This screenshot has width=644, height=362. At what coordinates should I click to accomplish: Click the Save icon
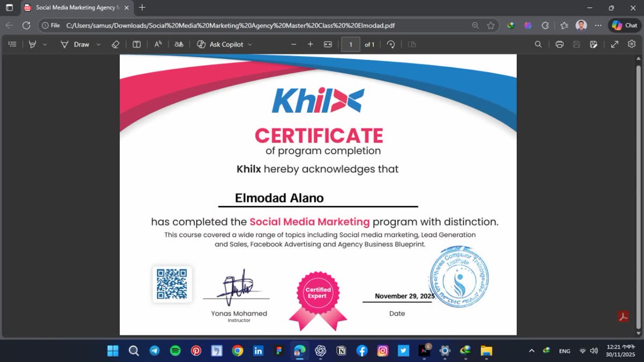(x=577, y=45)
